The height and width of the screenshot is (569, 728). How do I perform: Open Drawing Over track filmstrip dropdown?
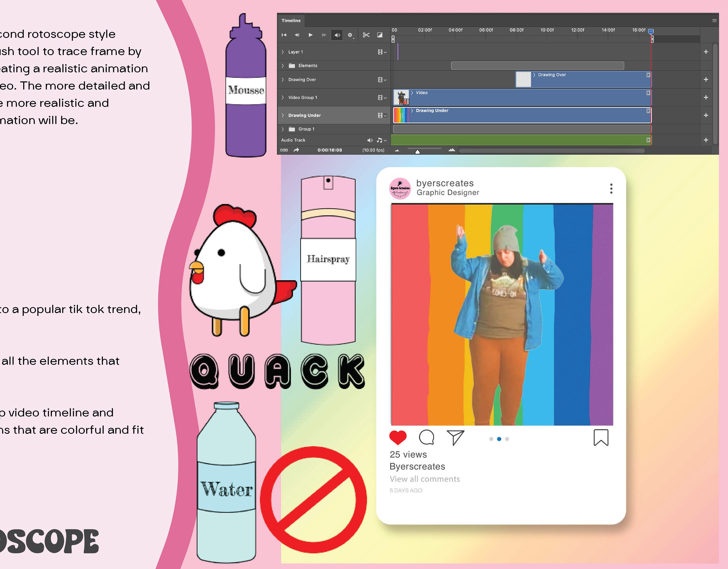(382, 80)
